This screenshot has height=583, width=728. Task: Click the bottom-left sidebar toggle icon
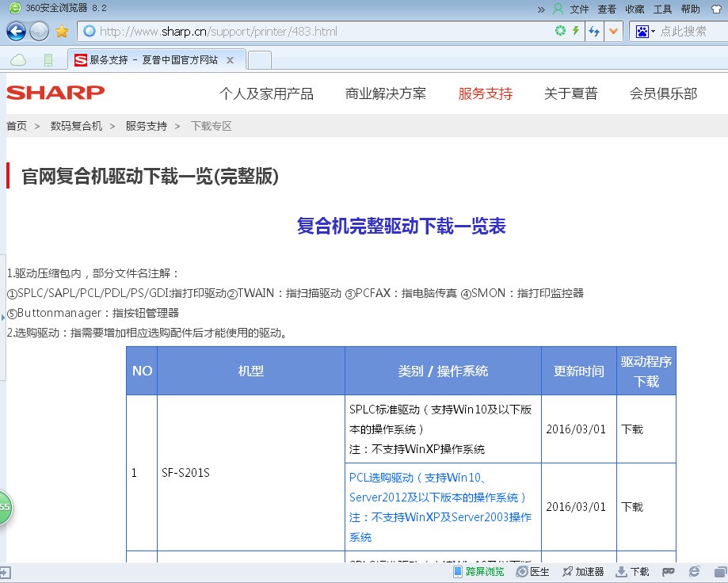tap(5, 572)
